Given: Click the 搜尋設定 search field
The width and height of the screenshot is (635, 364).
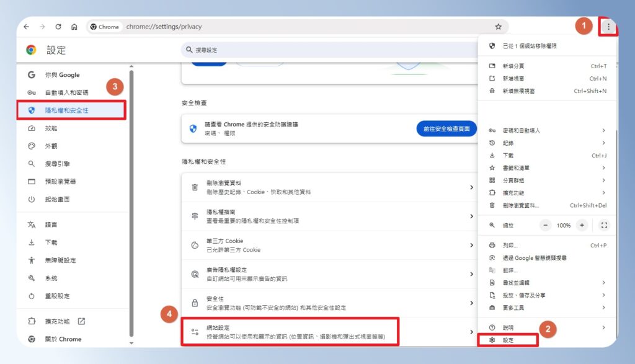Looking at the screenshot, I should [329, 50].
